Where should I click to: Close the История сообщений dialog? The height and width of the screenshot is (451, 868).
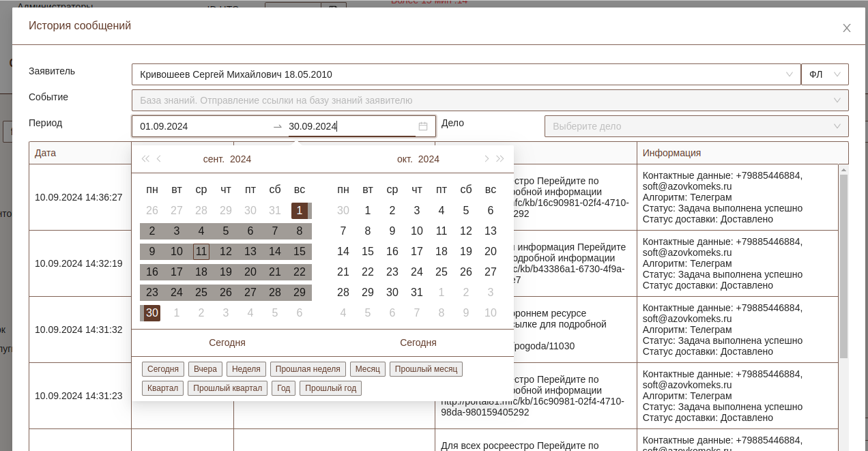click(846, 28)
